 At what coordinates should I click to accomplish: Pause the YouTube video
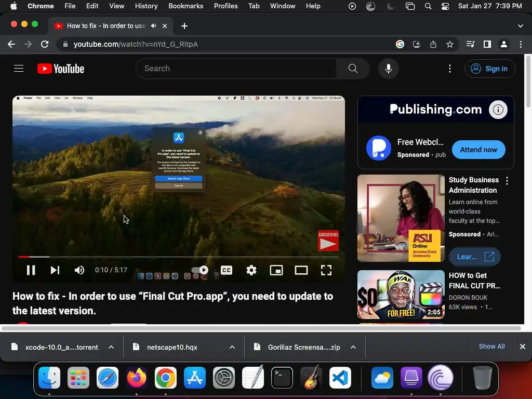click(31, 270)
